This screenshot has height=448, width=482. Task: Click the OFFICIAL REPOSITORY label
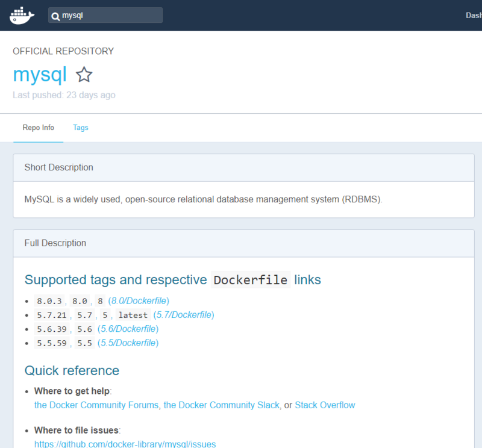pos(63,51)
